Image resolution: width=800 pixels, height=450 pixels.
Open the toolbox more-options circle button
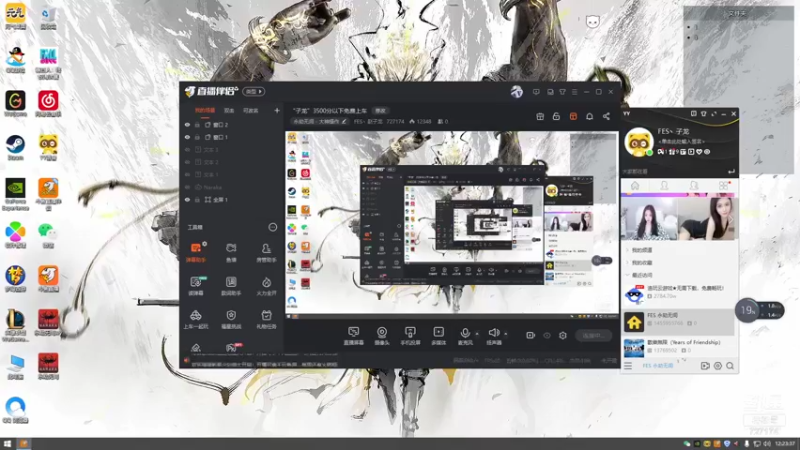coord(272,227)
